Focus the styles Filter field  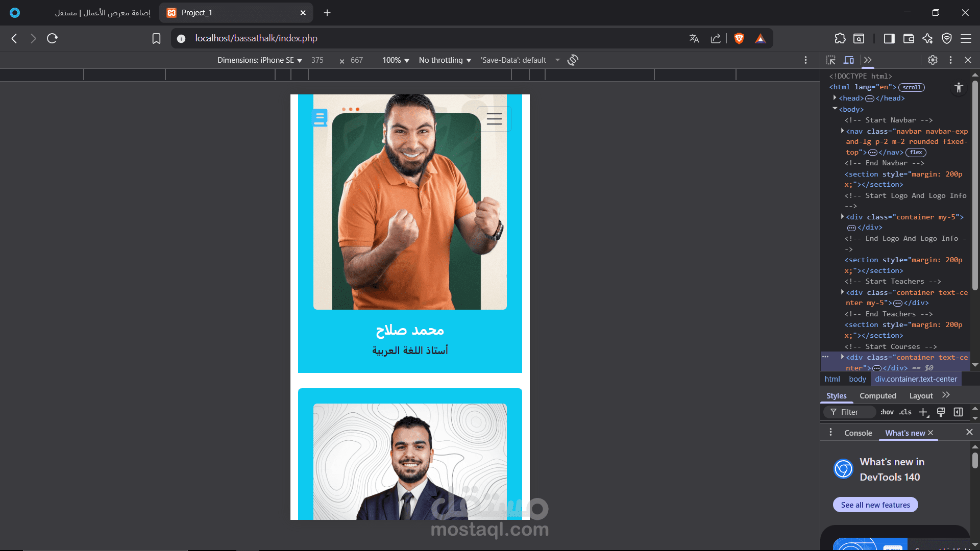tap(850, 412)
